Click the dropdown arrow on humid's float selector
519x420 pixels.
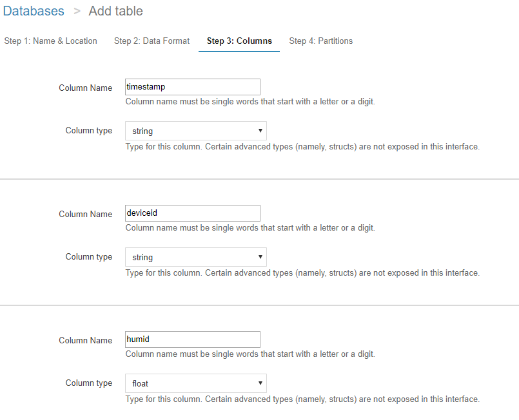[x=260, y=383]
